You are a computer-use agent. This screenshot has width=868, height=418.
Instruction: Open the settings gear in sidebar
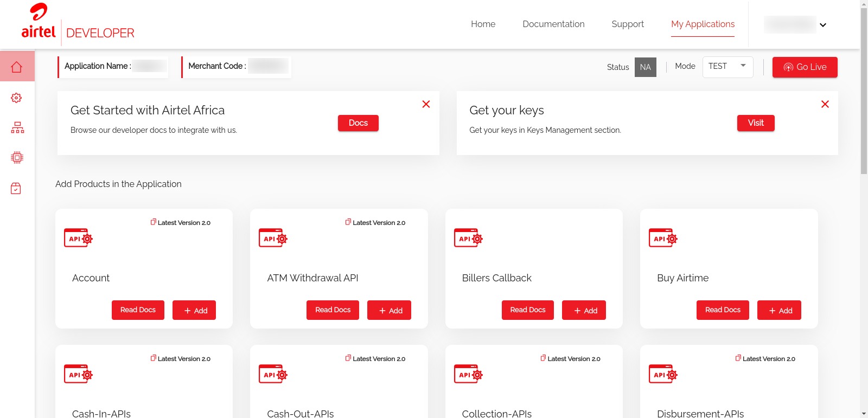click(17, 98)
